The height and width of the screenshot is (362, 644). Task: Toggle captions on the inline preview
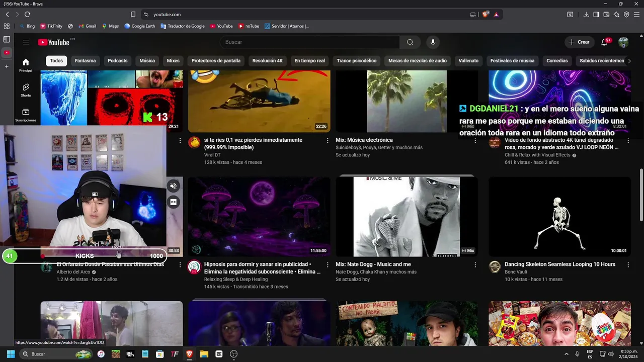tap(174, 202)
